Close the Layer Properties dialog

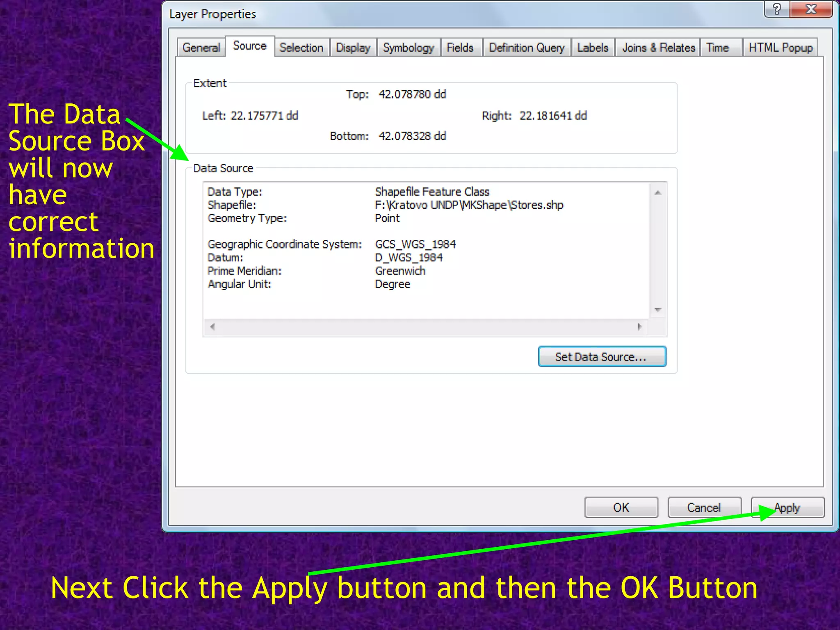click(811, 9)
